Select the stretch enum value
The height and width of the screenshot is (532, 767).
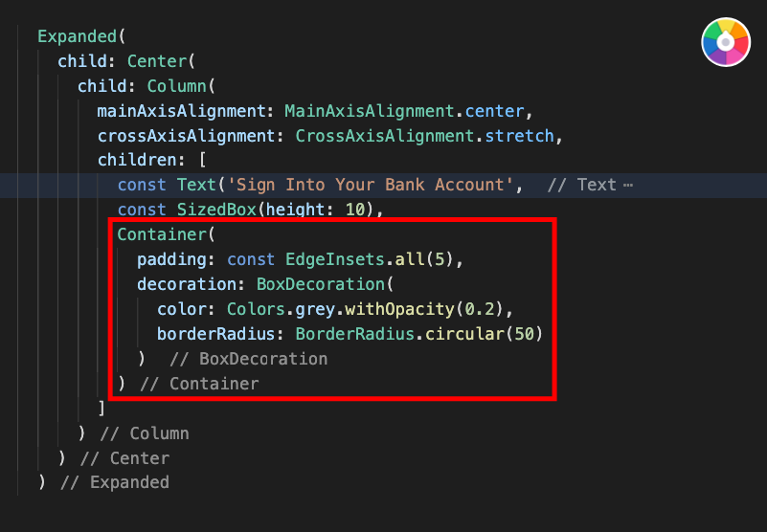pyautogui.click(x=519, y=136)
